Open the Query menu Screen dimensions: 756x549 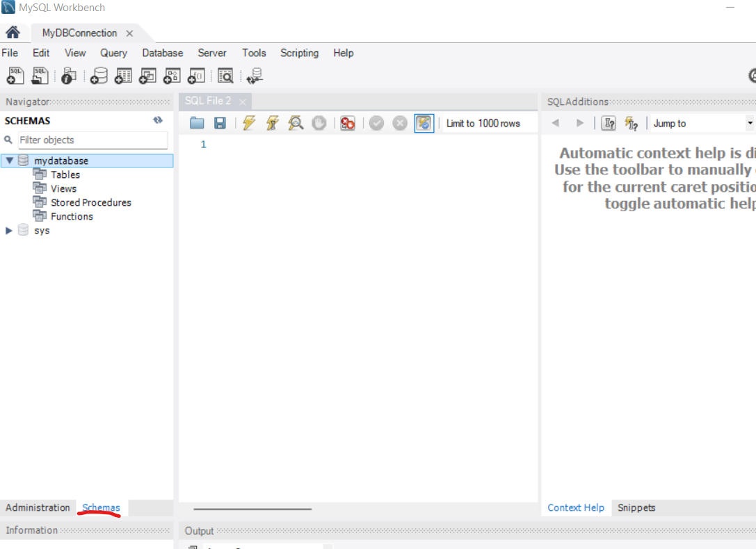[x=114, y=53]
